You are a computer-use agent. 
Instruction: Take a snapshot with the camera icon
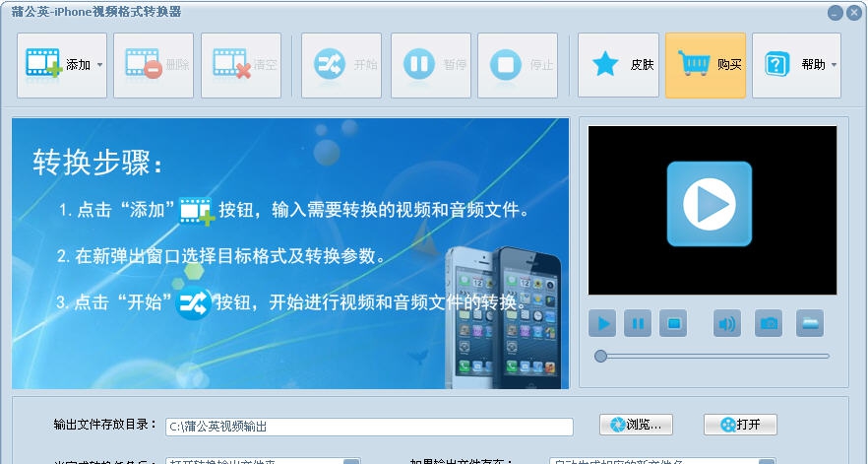[x=769, y=323]
